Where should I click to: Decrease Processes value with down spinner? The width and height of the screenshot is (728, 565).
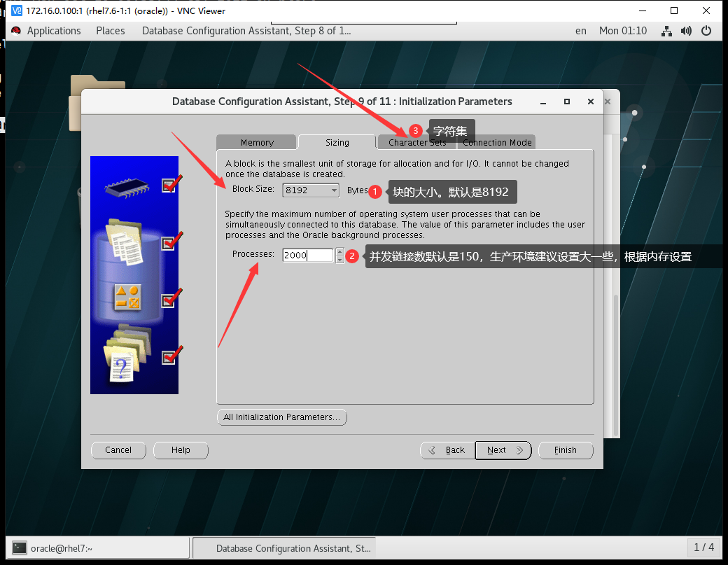point(340,259)
